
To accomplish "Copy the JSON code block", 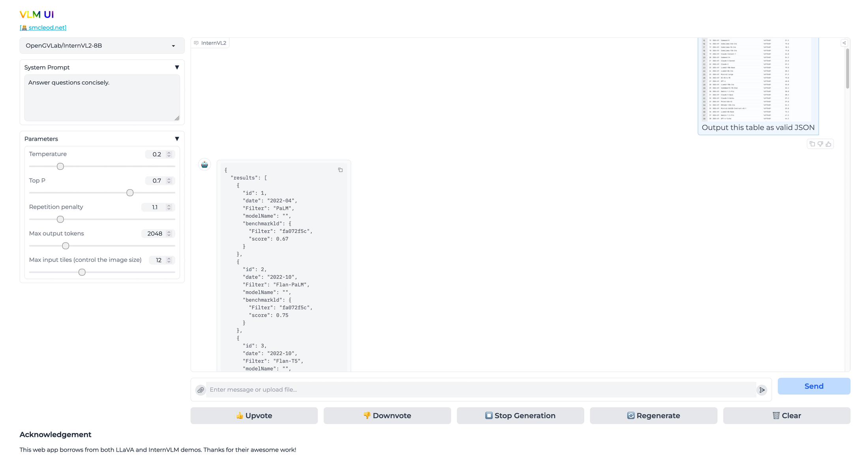I will click(340, 170).
